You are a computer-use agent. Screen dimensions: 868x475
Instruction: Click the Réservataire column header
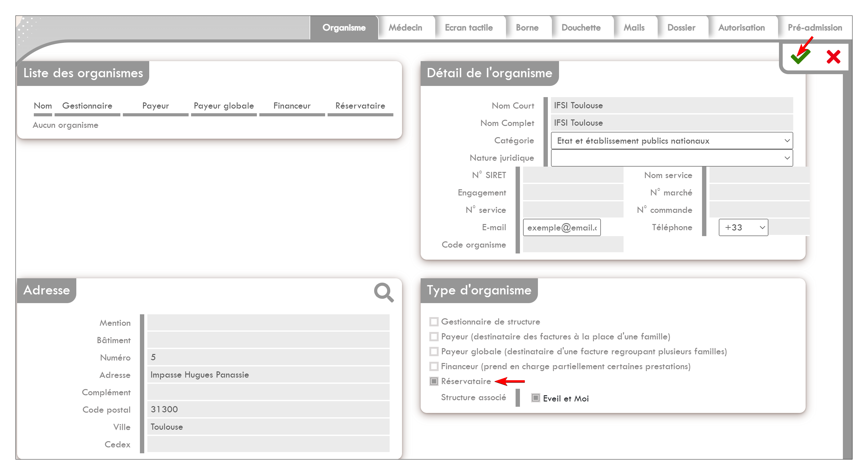coord(360,106)
